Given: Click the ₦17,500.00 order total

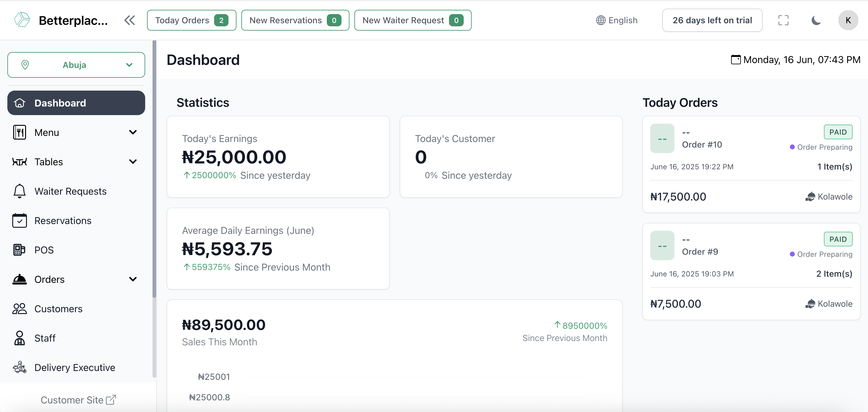Looking at the screenshot, I should click(x=678, y=197).
